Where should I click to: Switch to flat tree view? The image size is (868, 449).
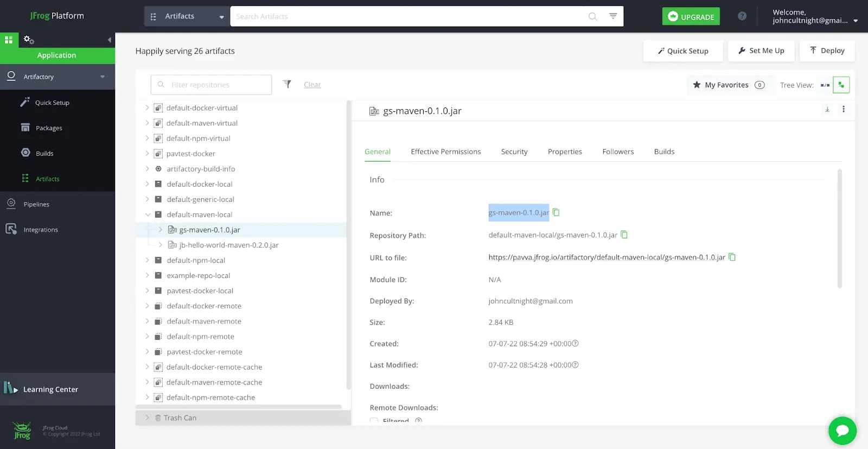825,85
